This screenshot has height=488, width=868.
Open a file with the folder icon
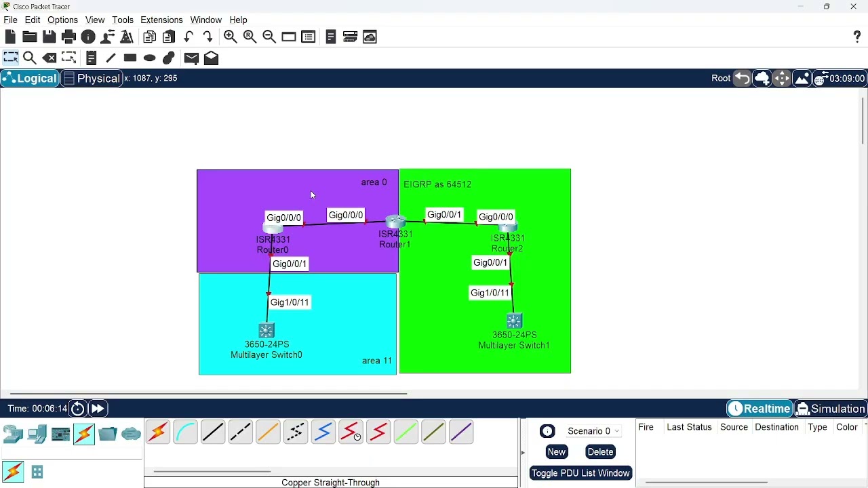coord(30,37)
